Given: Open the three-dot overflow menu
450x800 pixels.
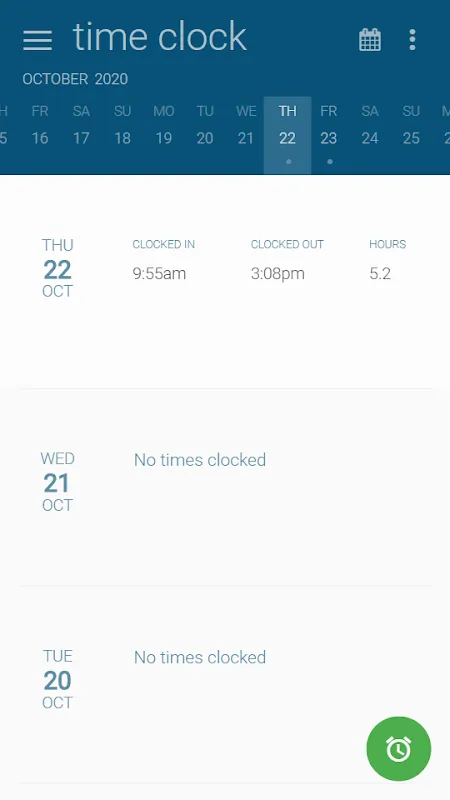Looking at the screenshot, I should [412, 40].
